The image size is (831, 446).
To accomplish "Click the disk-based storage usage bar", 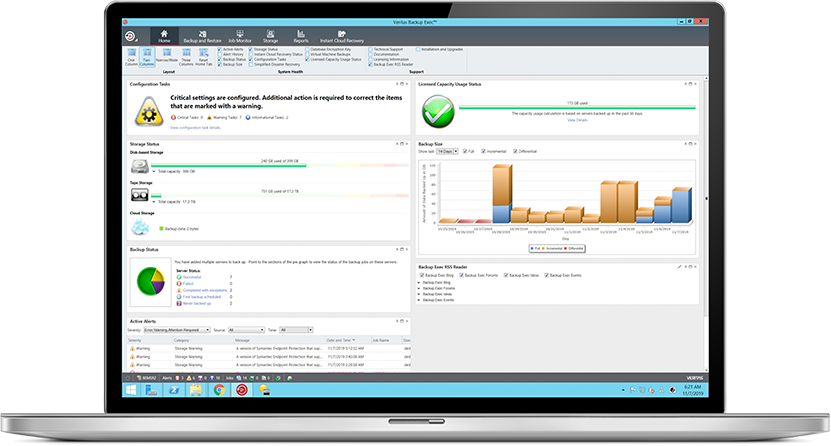I will click(280, 165).
